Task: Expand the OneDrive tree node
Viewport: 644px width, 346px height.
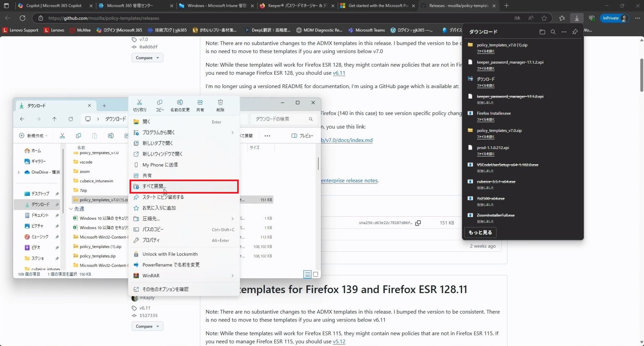Action: pyautogui.click(x=19, y=172)
